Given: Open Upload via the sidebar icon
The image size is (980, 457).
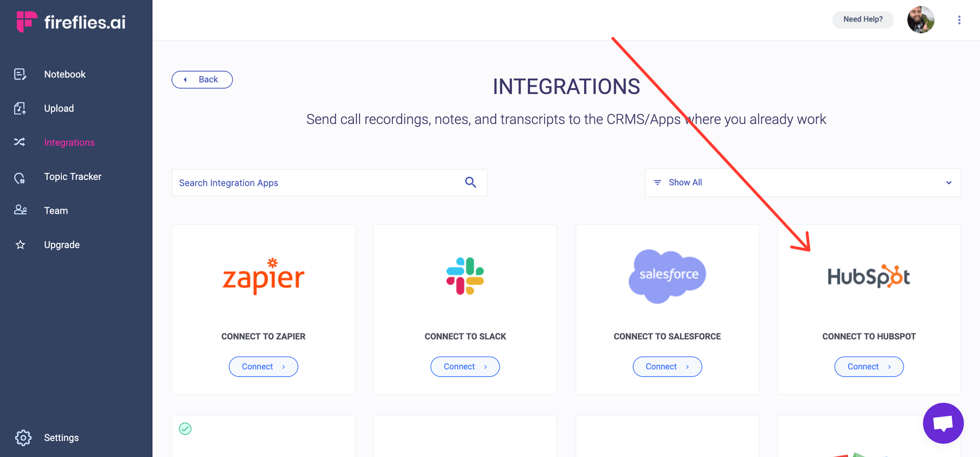Looking at the screenshot, I should [x=20, y=108].
